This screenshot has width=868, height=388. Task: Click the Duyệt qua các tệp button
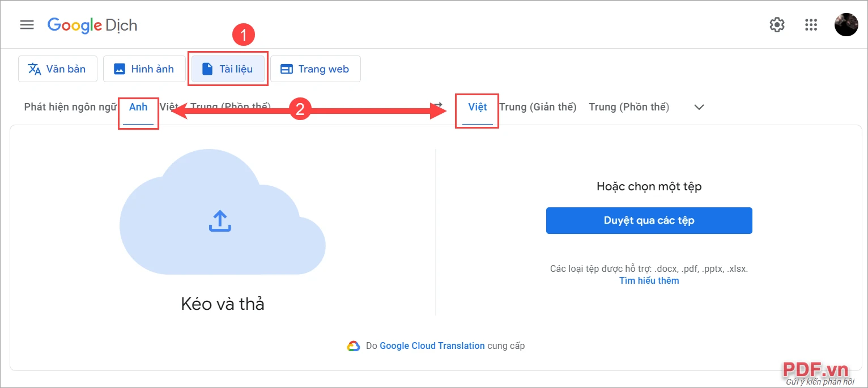649,220
